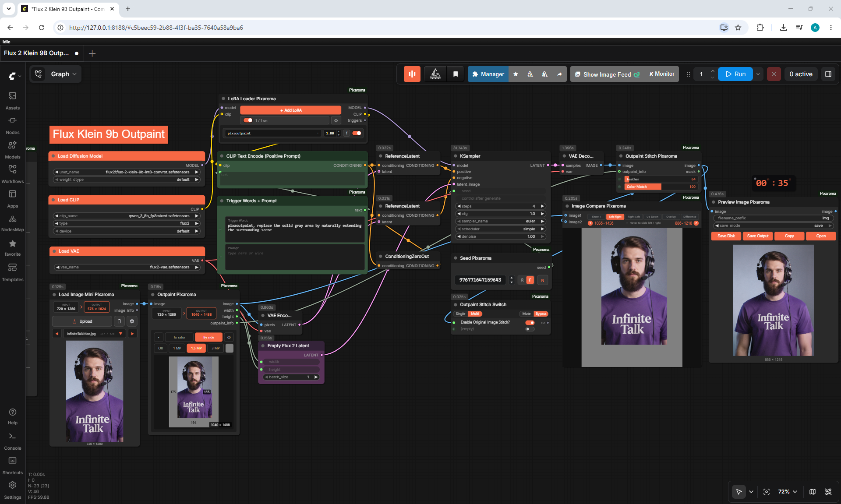Viewport: 841px width, 504px height.
Task: Select the 3 MP resolution option
Action: click(x=216, y=349)
